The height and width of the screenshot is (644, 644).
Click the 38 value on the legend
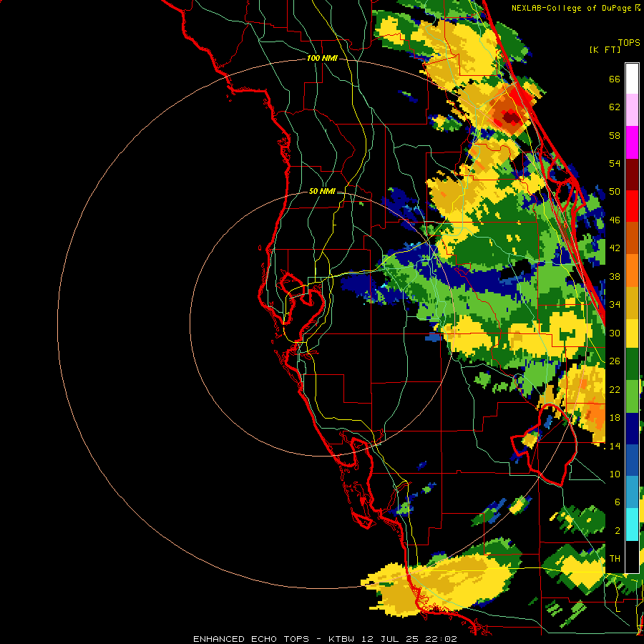pyautogui.click(x=615, y=276)
